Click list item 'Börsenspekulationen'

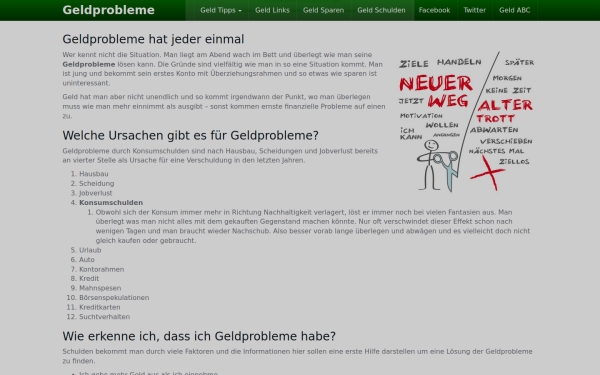point(114,297)
